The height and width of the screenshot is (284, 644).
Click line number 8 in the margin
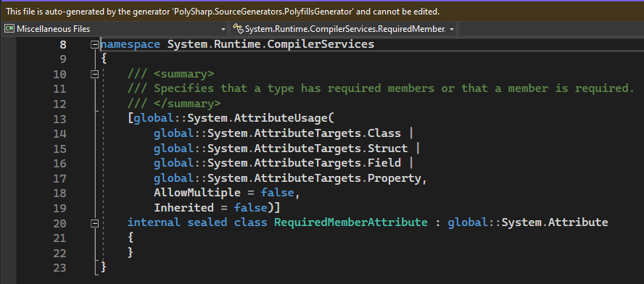pos(63,44)
